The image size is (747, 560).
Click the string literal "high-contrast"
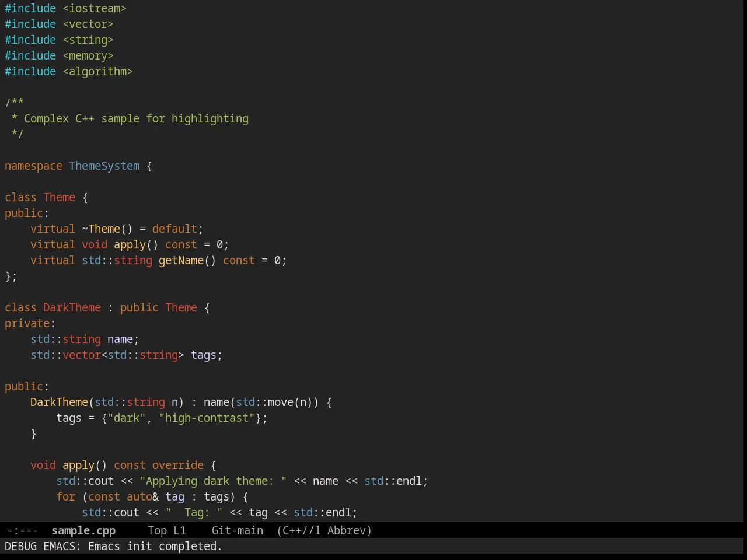pyautogui.click(x=207, y=418)
